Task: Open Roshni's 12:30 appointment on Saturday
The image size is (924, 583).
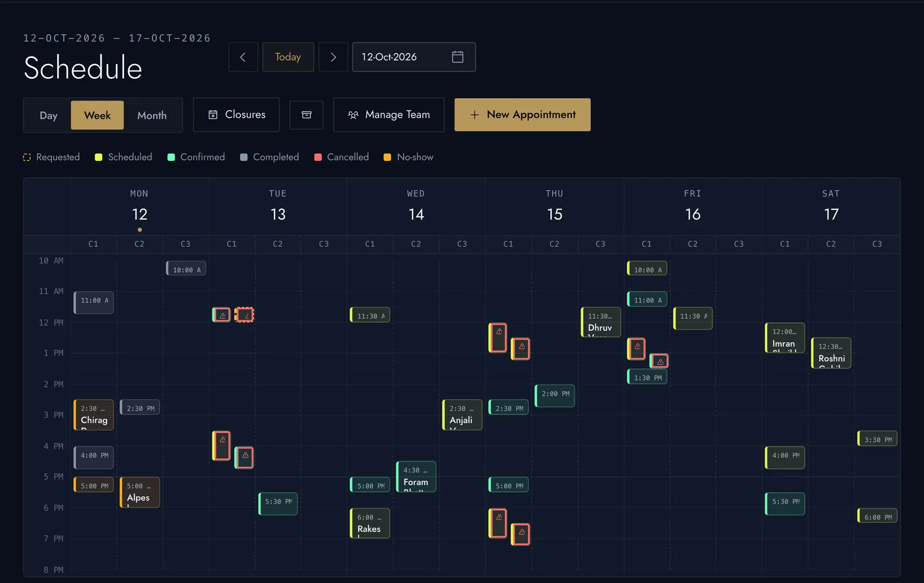Action: pyautogui.click(x=831, y=353)
